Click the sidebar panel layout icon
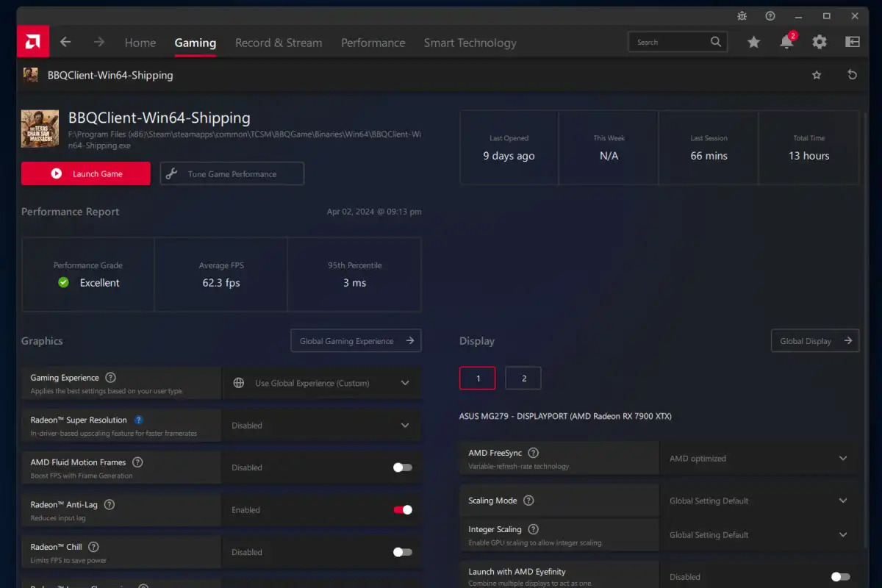The height and width of the screenshot is (588, 882). (x=853, y=43)
